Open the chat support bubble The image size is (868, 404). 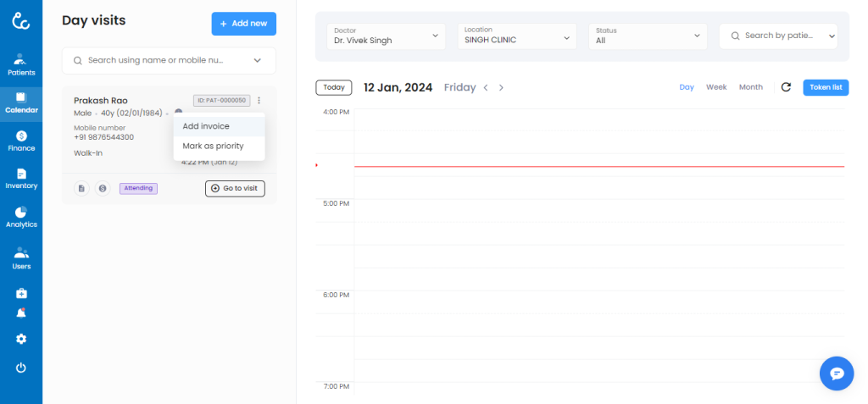pos(836,373)
